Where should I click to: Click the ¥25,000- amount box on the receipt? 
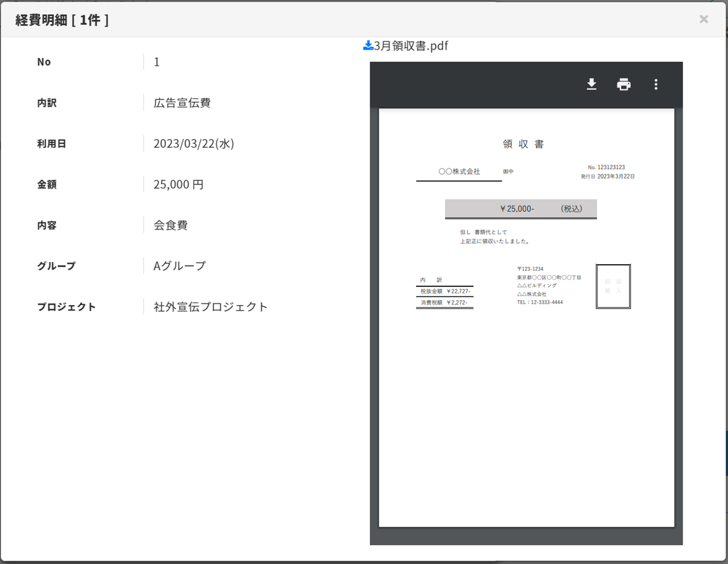[x=521, y=209]
